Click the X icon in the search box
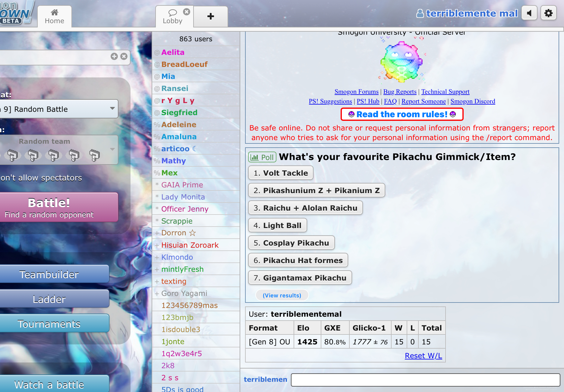The image size is (564, 392). coord(124,56)
